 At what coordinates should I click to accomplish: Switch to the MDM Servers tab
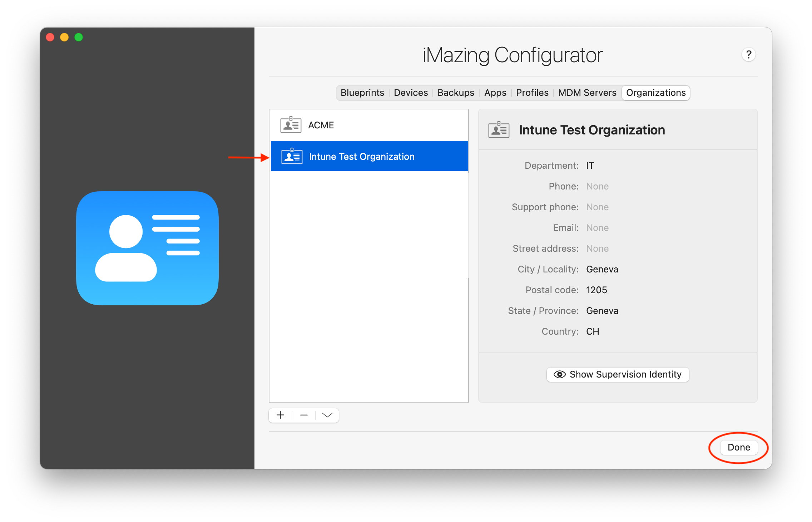click(x=587, y=93)
